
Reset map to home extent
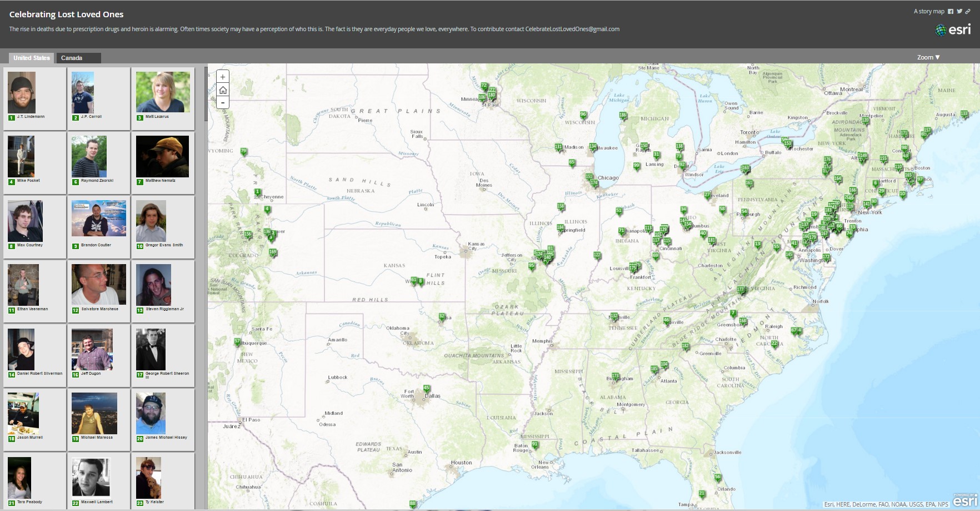tap(223, 90)
